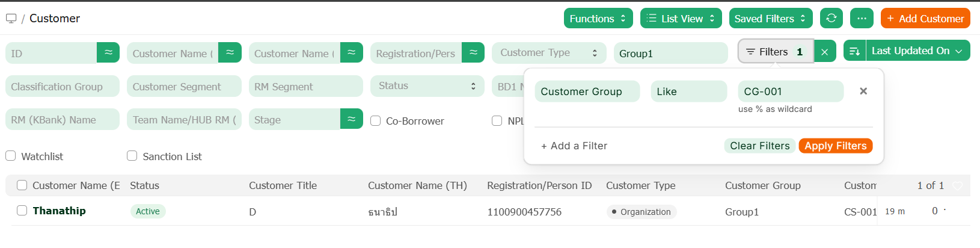The image size is (980, 248).
Task: Open the Functions menu
Action: (598, 19)
